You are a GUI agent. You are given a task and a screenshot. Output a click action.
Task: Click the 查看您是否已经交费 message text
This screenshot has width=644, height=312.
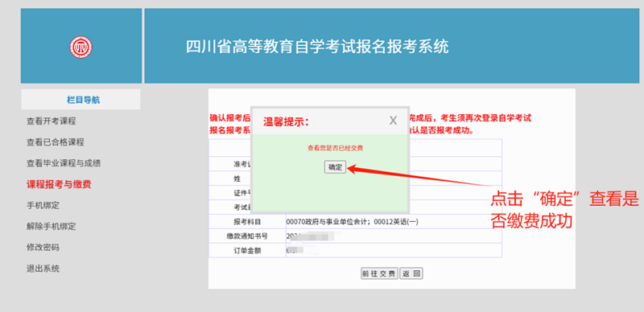335,148
